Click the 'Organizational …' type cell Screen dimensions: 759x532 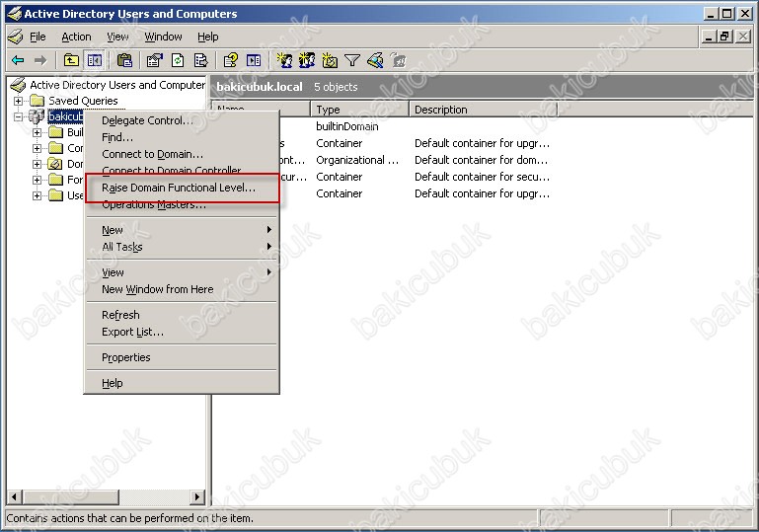pyautogui.click(x=357, y=160)
